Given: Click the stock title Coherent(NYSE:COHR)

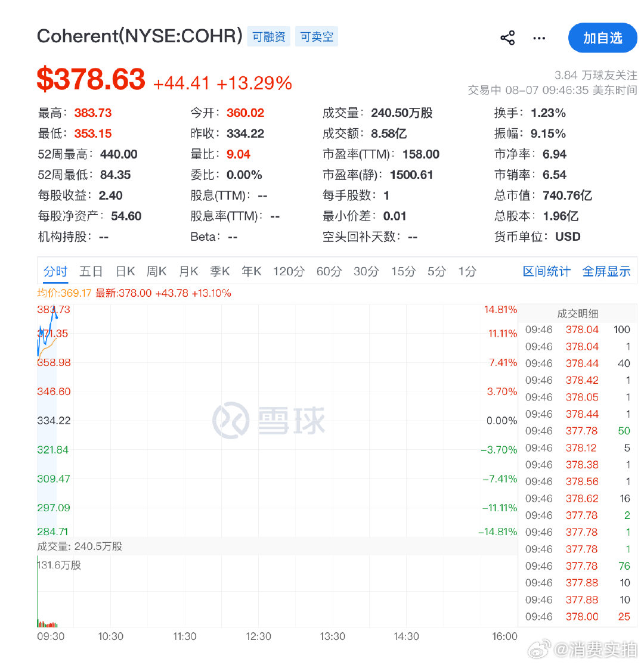Looking at the screenshot, I should (140, 36).
